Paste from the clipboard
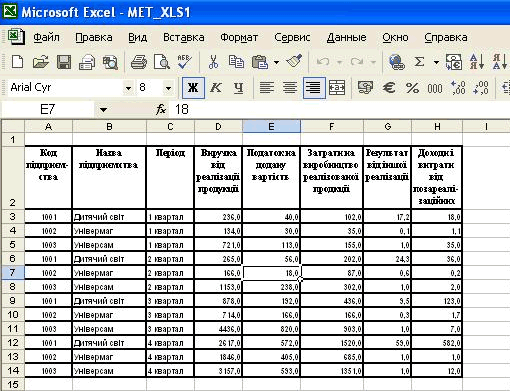 pos(260,62)
